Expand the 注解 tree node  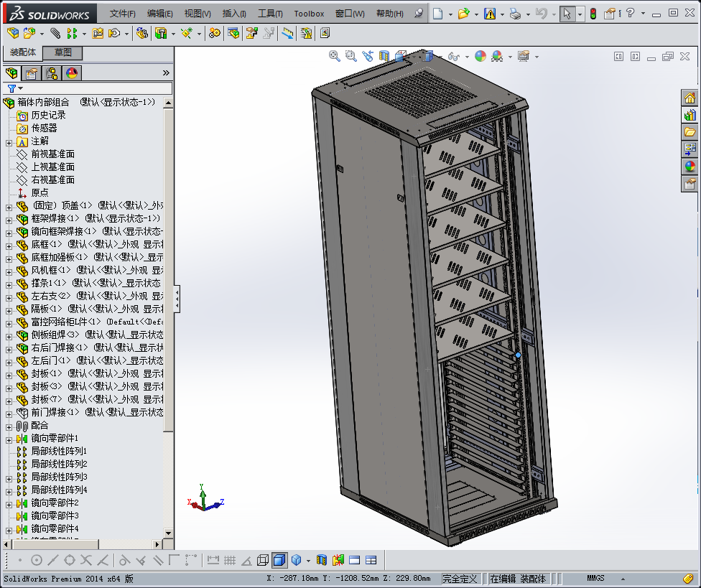click(9, 143)
